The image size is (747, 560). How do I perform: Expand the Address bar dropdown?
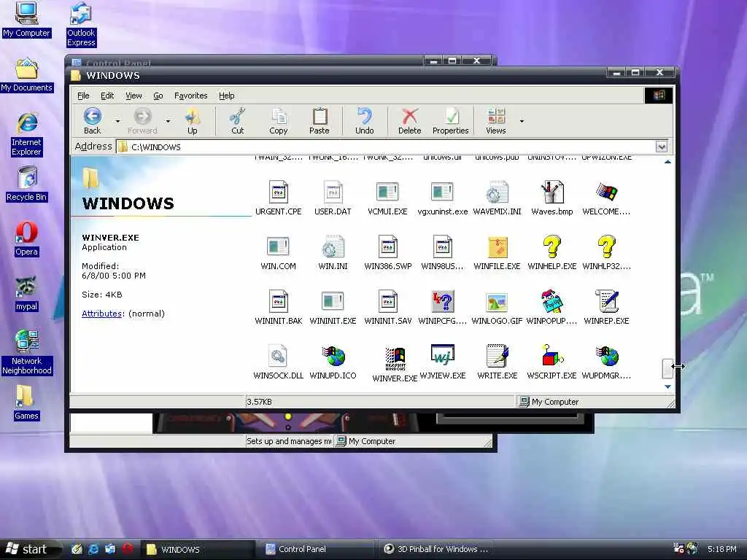click(x=661, y=147)
